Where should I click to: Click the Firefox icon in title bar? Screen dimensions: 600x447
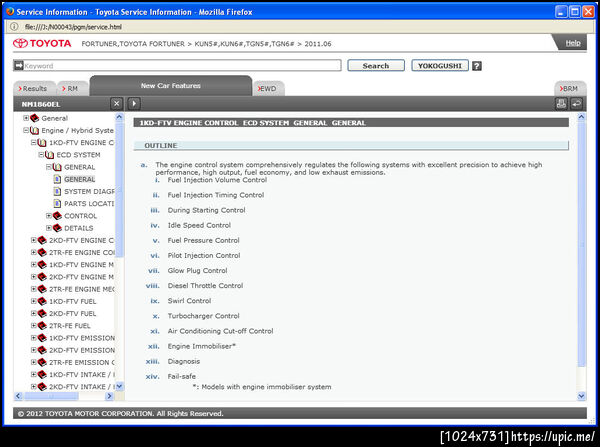coord(10,11)
